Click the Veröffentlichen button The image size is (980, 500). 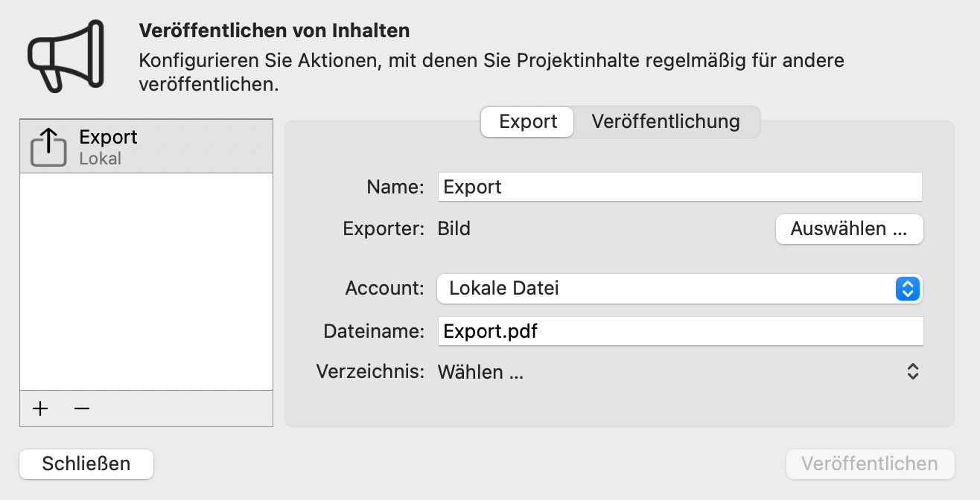pyautogui.click(x=870, y=464)
